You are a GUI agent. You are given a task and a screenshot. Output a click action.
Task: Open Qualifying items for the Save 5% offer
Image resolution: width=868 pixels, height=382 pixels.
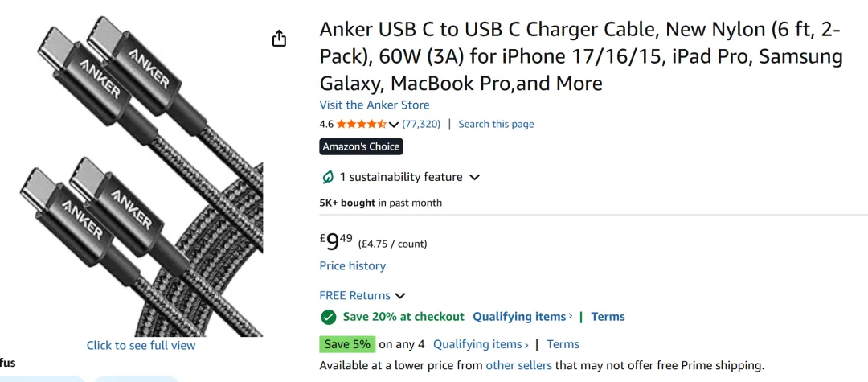(480, 344)
